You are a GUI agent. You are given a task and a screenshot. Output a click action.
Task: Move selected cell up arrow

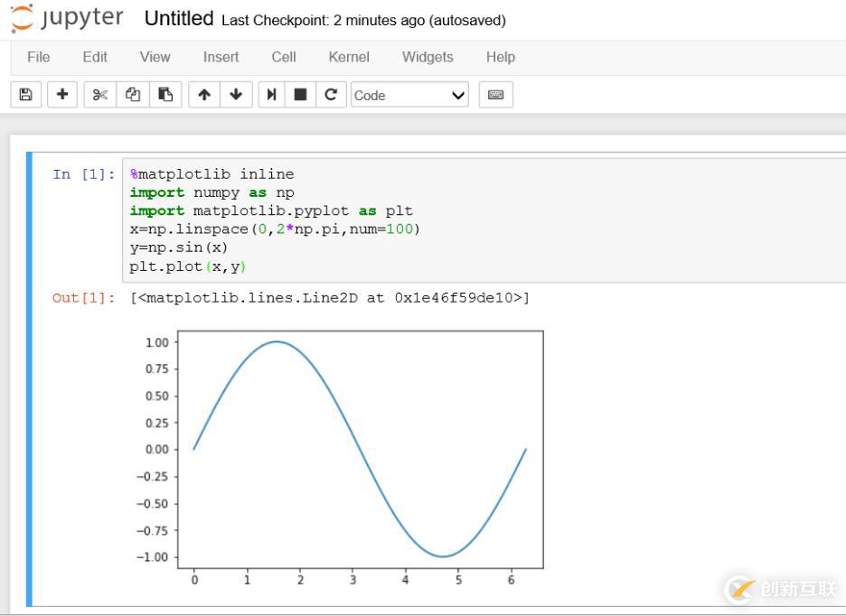[204, 95]
